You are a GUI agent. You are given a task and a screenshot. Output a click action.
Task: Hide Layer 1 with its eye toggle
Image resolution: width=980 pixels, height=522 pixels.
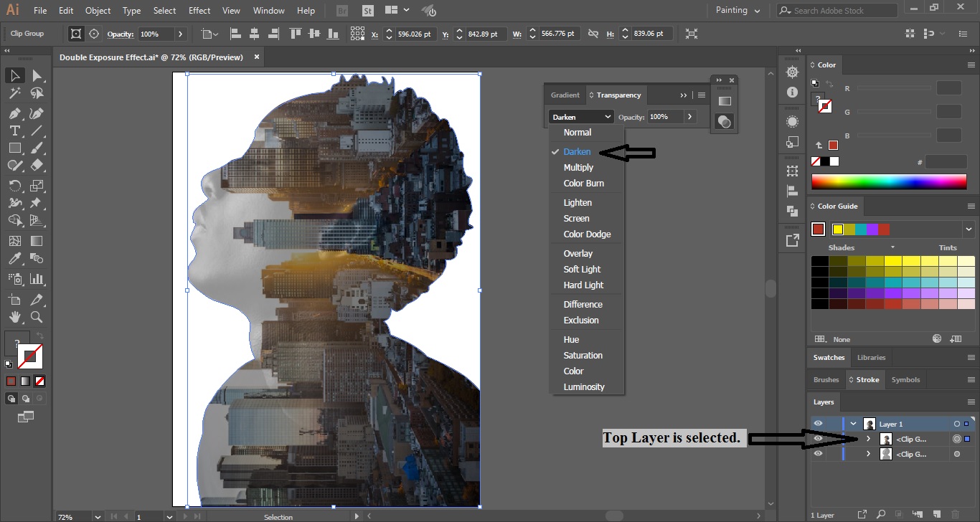click(818, 423)
